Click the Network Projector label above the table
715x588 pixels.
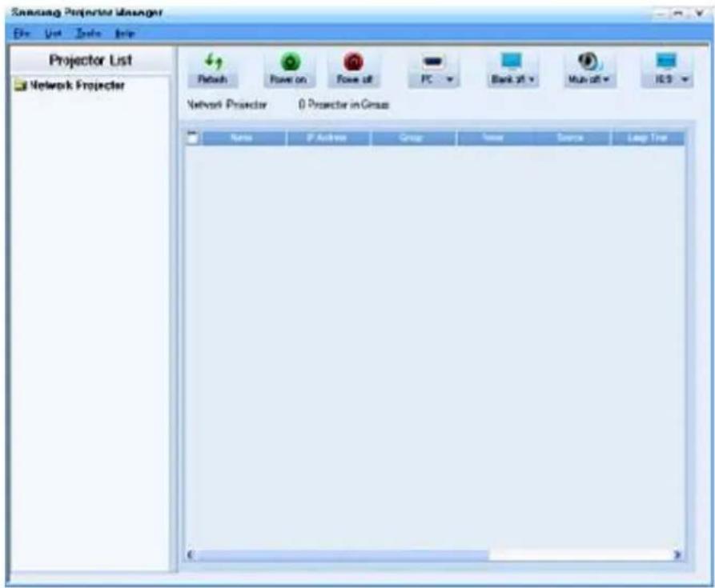click(227, 105)
